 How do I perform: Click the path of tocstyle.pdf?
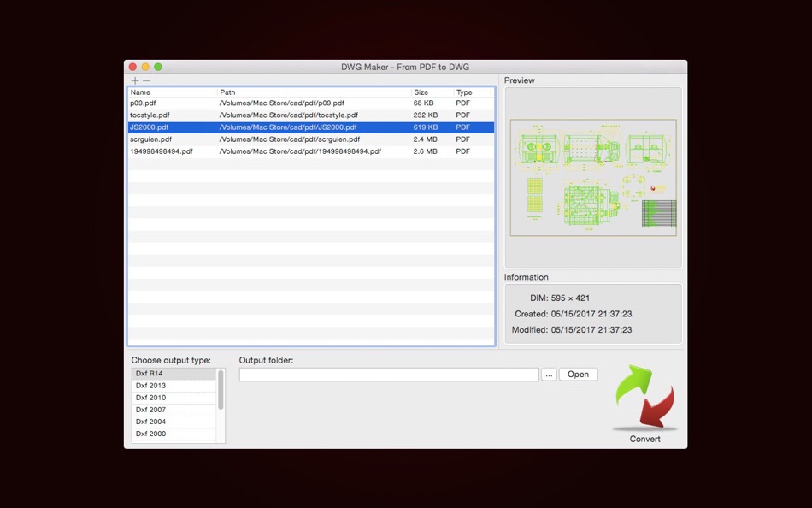(288, 115)
